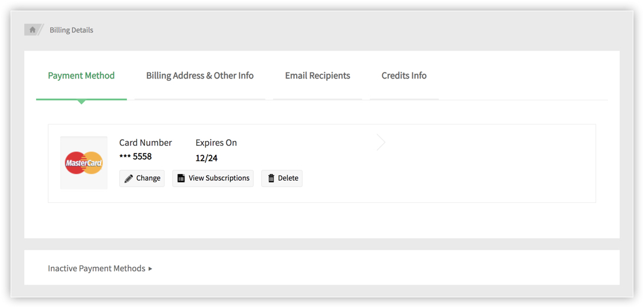Click the small triangle after Inactive Payment Methods

tap(150, 269)
